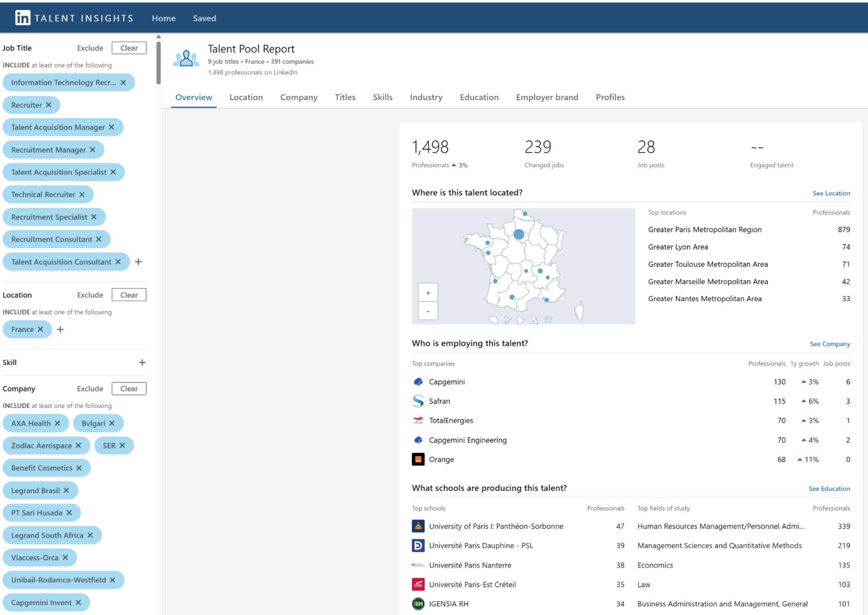Click the Capgemini company logo
Screen dimensions: 868x615
pos(418,382)
